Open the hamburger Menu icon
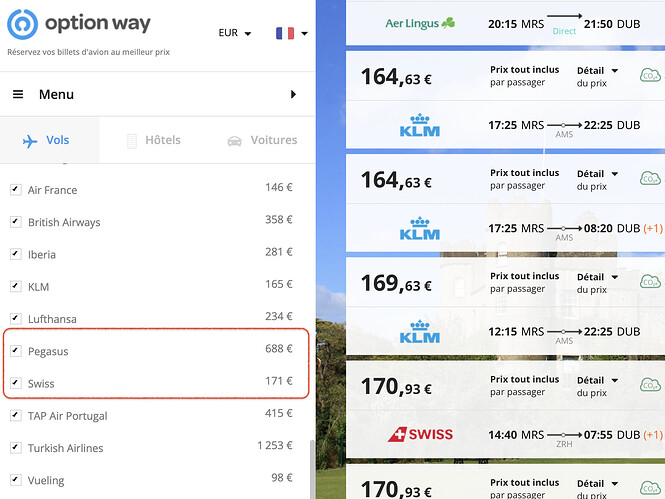This screenshot has height=499, width=665. tap(18, 94)
